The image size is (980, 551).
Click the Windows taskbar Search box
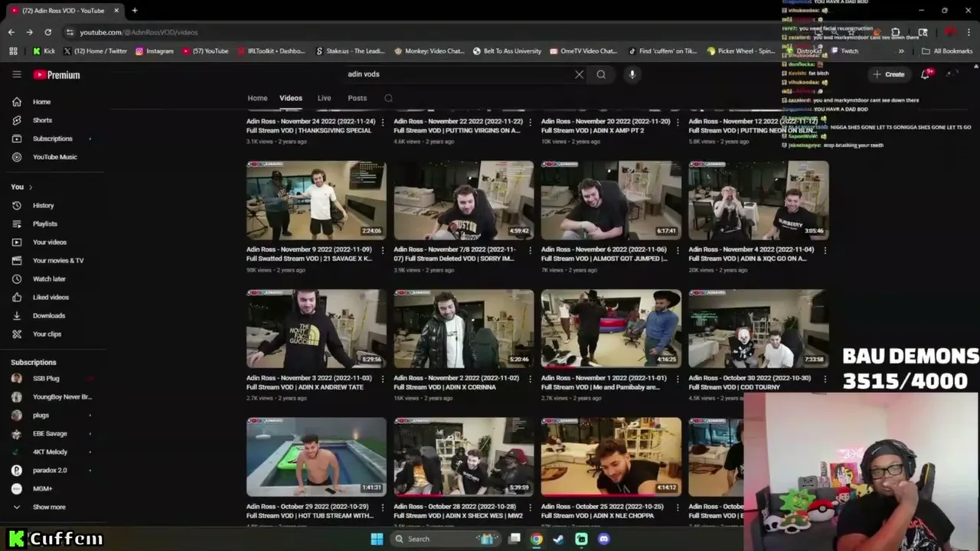(x=444, y=539)
